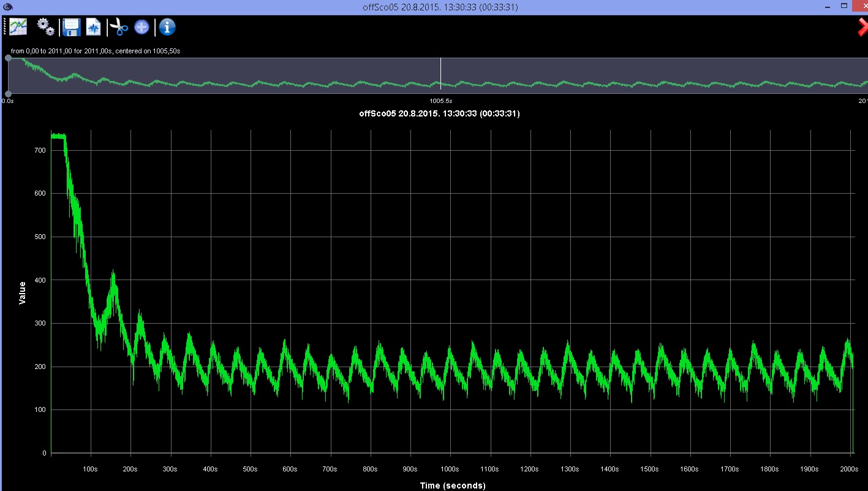The height and width of the screenshot is (491, 868).
Task: Click the 700 value axis tick
Action: click(40, 150)
